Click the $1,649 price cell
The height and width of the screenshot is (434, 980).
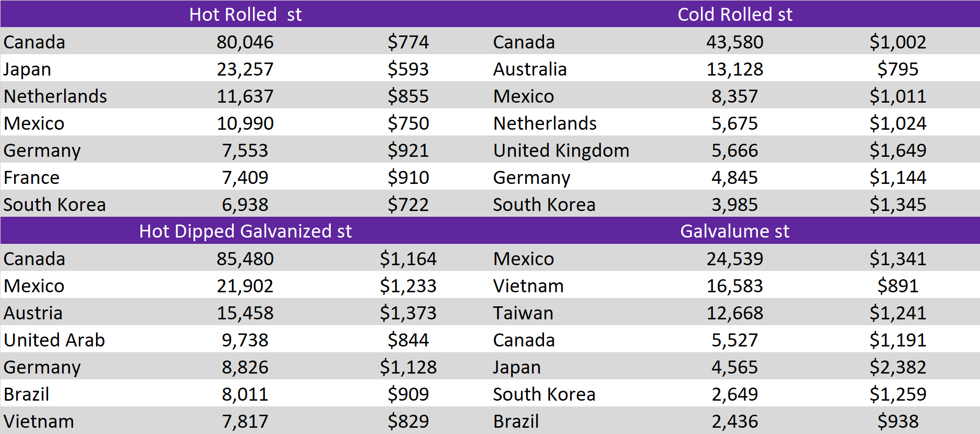click(898, 151)
